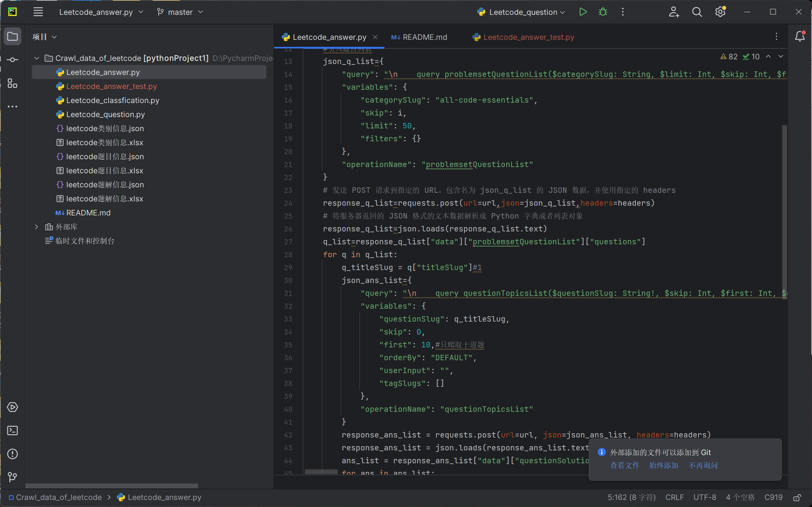The width and height of the screenshot is (812, 507).
Task: Run the Leetcode_question configuration
Action: [x=583, y=12]
